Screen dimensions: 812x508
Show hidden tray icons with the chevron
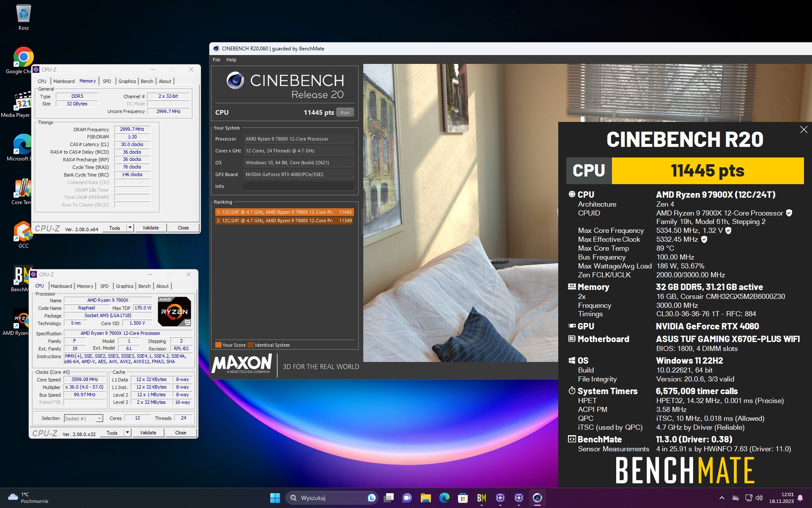(722, 498)
